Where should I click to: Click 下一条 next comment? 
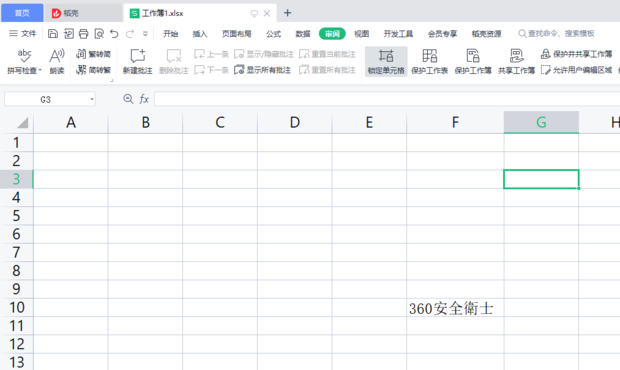[x=211, y=70]
